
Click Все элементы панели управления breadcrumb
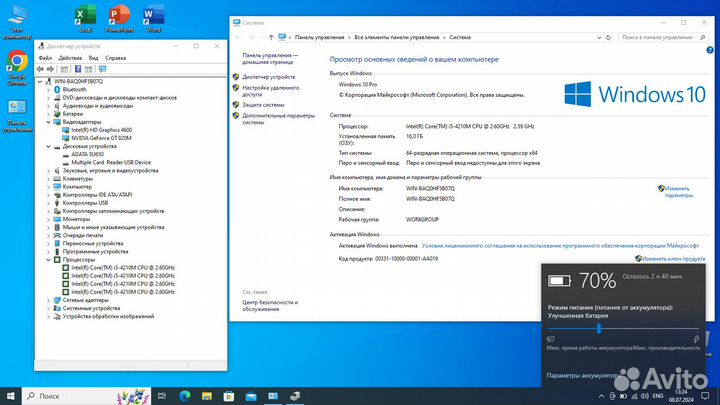397,37
